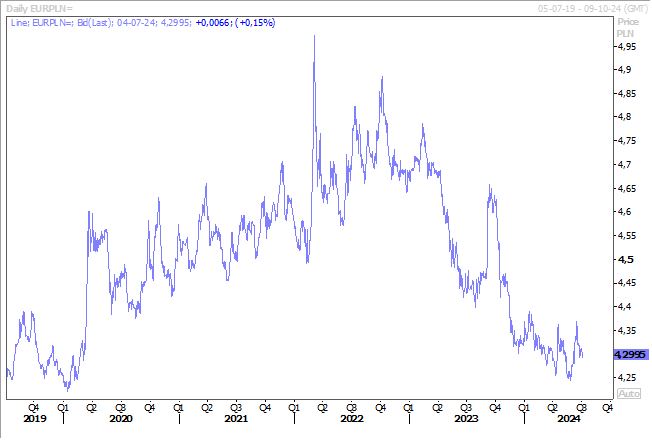Click the 4,2995 current price tag
The image size is (652, 440).
coord(630,355)
